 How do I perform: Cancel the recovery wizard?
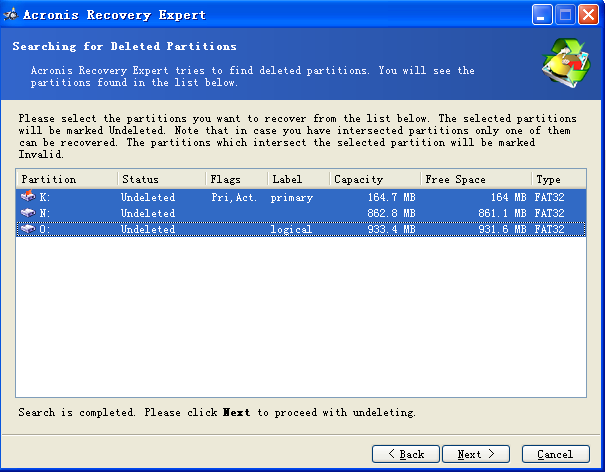pos(555,454)
